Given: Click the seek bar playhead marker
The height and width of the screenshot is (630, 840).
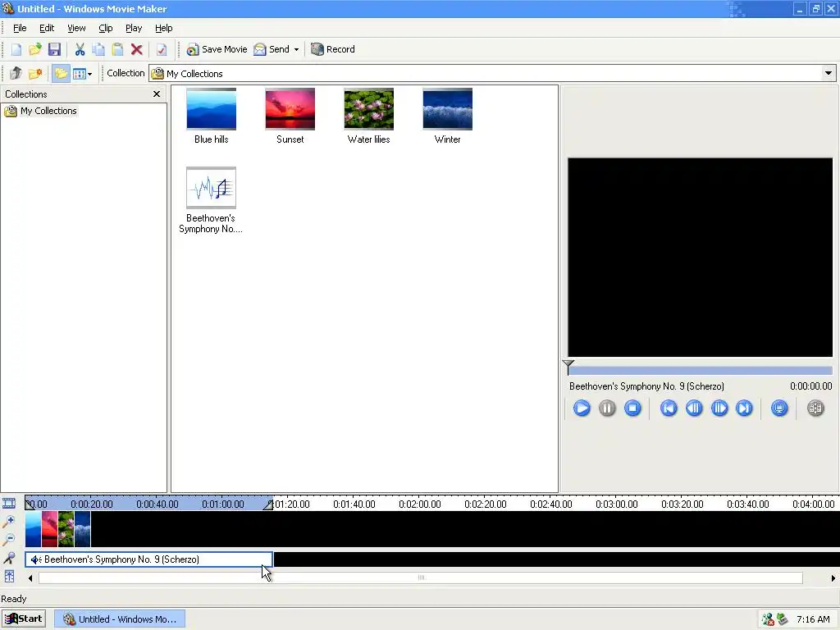Looking at the screenshot, I should coord(568,367).
